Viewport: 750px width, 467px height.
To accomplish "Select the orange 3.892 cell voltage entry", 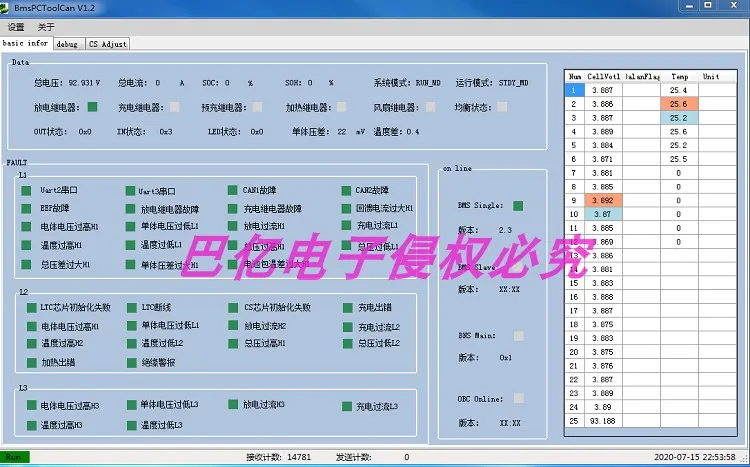I will click(x=603, y=200).
